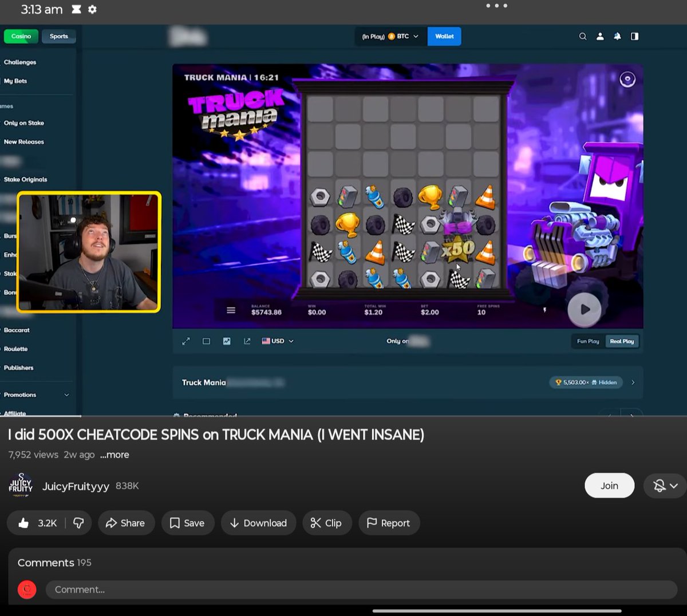Open the USD display currency dropdown
This screenshot has height=616, width=687.
[x=278, y=341]
